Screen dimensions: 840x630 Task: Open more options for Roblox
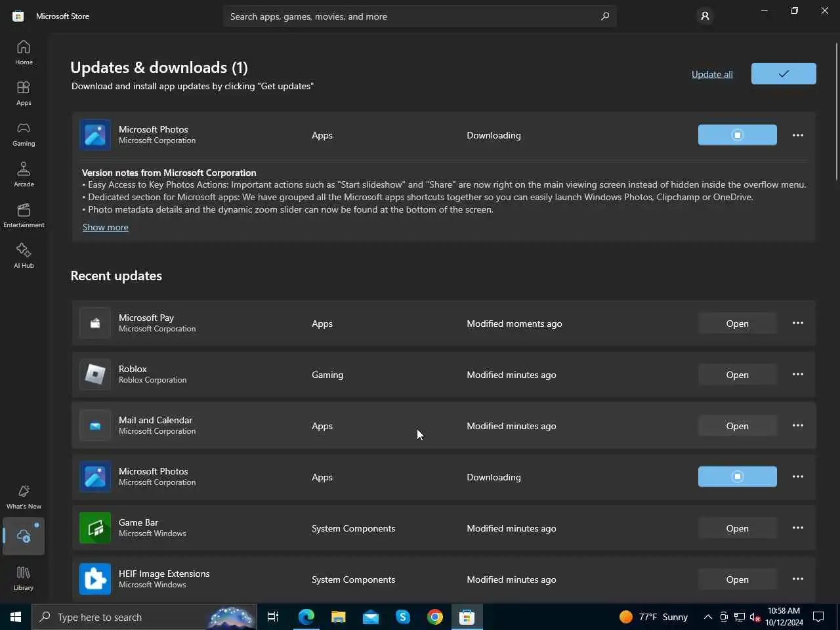click(798, 375)
